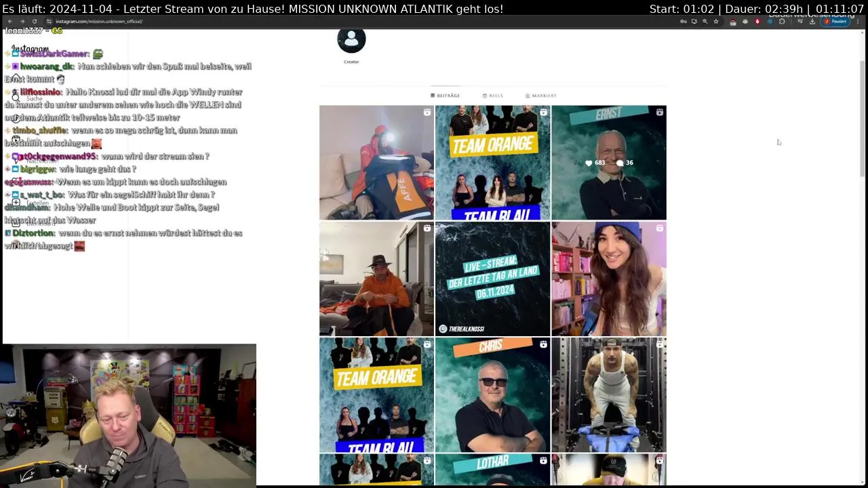Go back using the browser back arrow
The image size is (868, 488).
[x=9, y=21]
